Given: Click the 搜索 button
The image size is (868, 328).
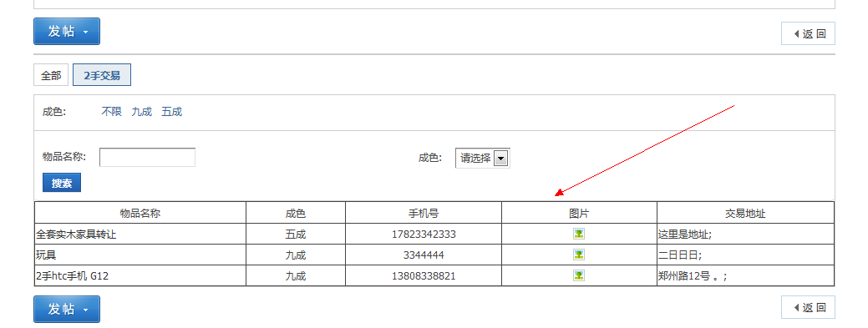Looking at the screenshot, I should click(62, 183).
